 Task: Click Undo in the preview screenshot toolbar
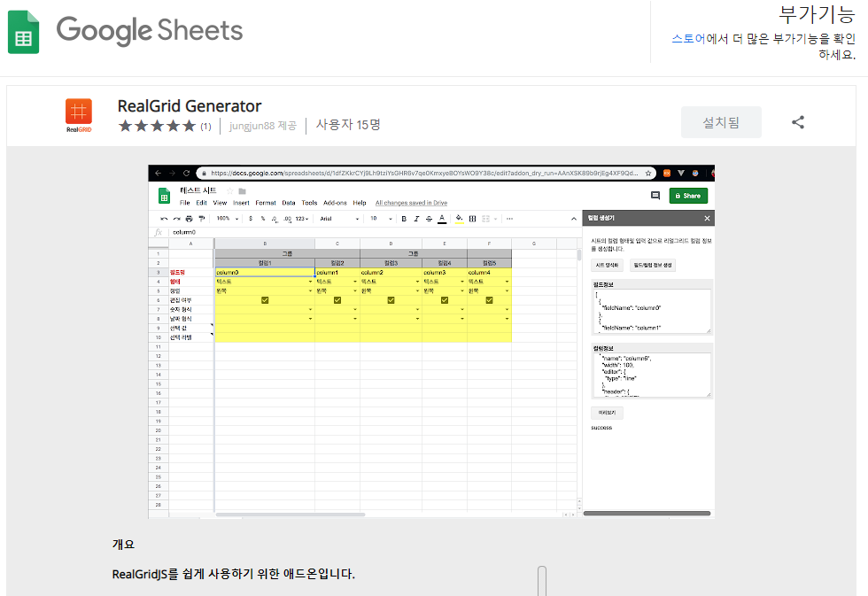pos(164,219)
